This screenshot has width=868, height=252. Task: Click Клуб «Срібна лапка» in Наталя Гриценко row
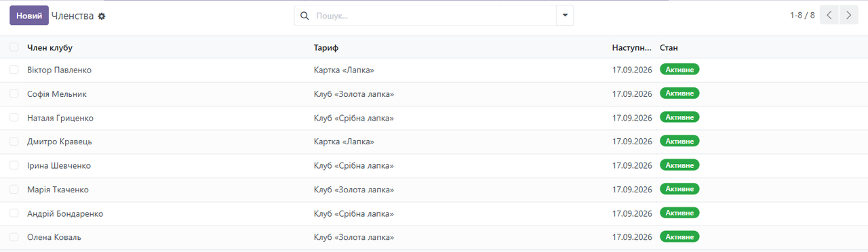pyautogui.click(x=354, y=118)
